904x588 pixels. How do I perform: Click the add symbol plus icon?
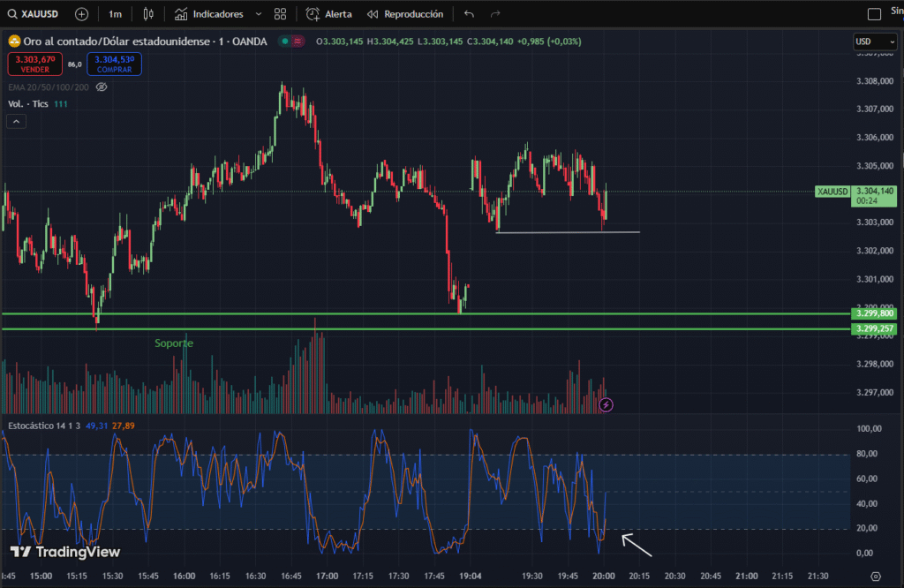pyautogui.click(x=82, y=14)
